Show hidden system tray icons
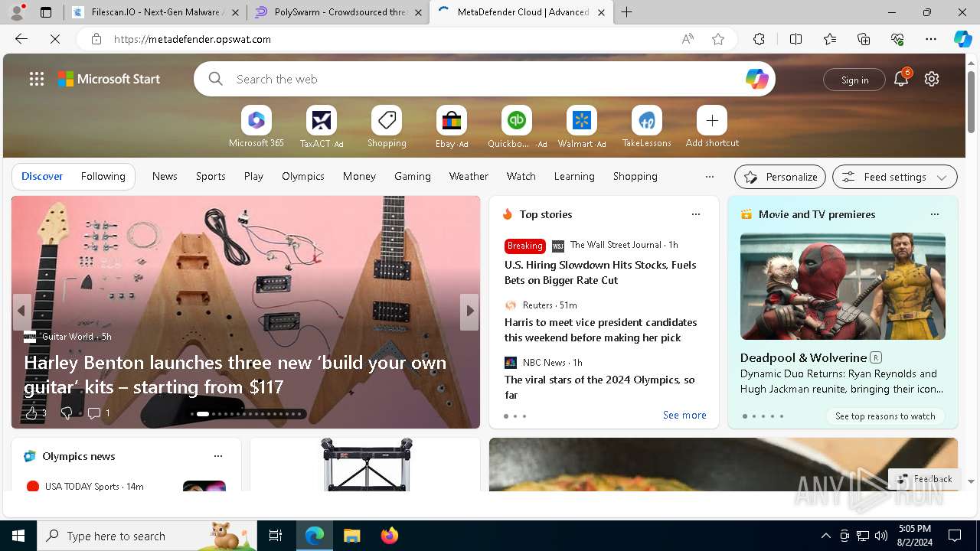 [825, 536]
